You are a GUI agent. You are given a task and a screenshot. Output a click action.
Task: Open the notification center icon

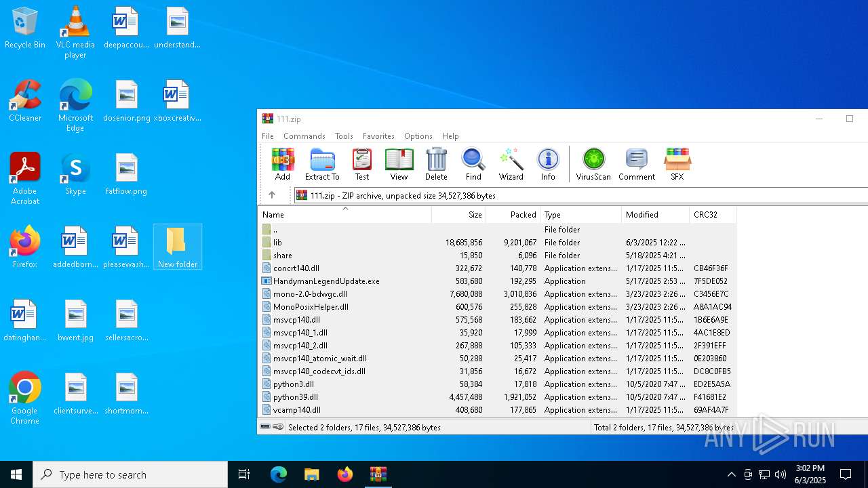coord(846,474)
